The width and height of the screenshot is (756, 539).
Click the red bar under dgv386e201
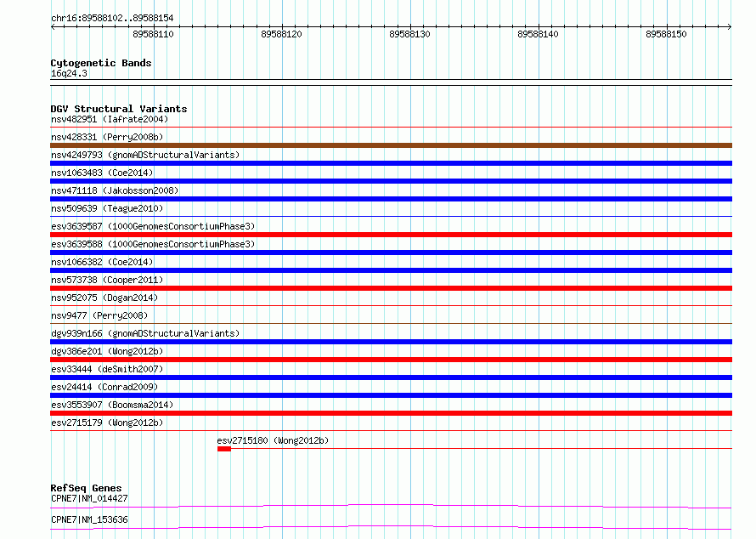391,360
